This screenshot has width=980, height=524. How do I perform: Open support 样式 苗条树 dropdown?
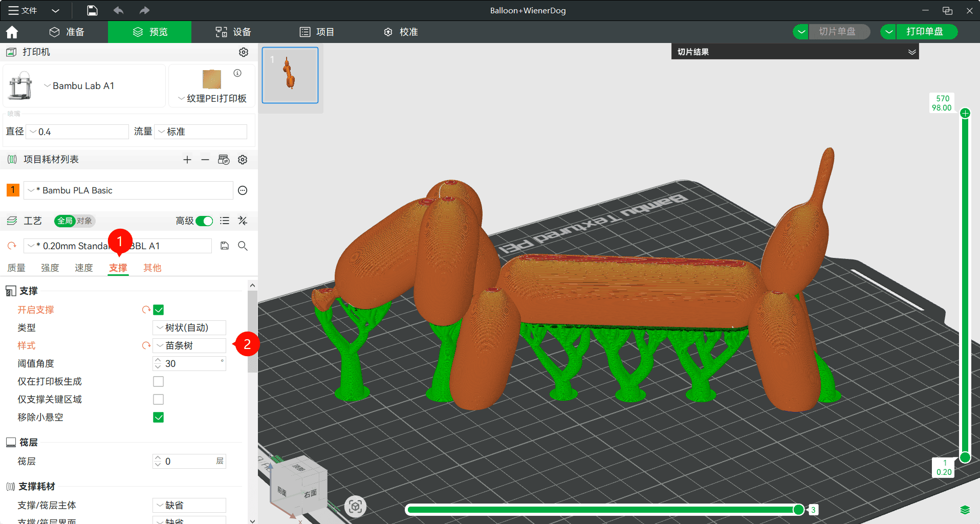coord(189,345)
